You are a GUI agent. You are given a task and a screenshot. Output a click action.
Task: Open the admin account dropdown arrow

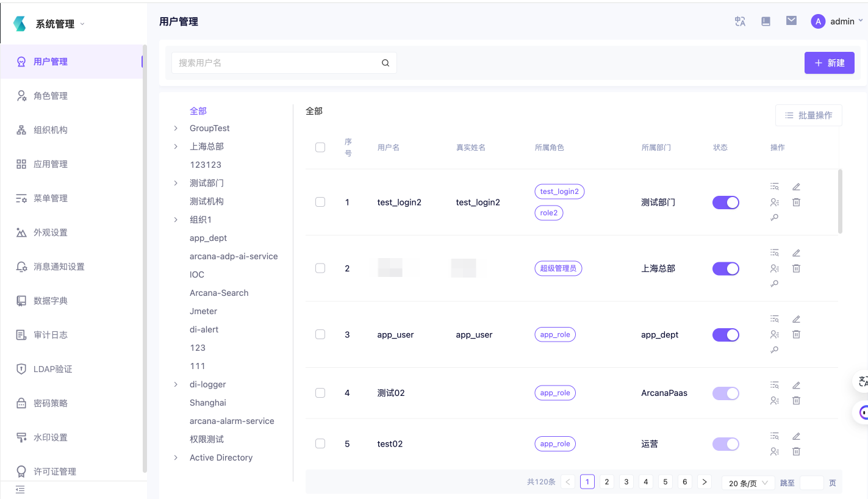[x=861, y=21]
